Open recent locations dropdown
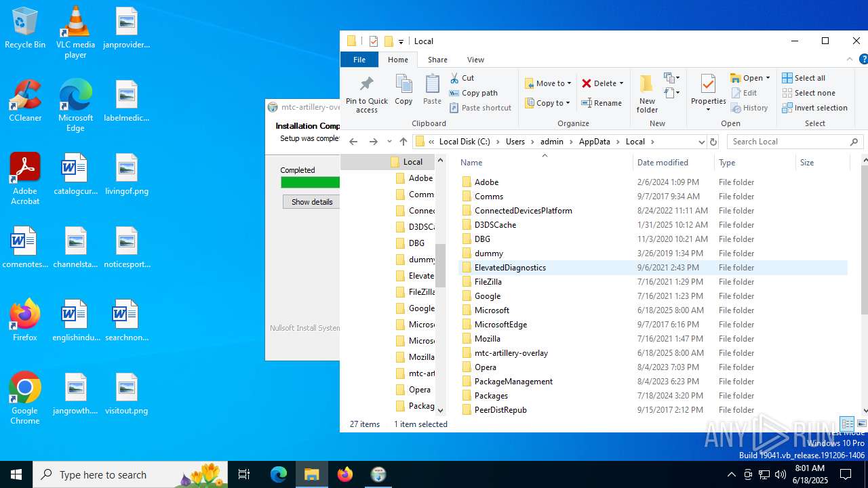This screenshot has height=488, width=868. [x=389, y=142]
